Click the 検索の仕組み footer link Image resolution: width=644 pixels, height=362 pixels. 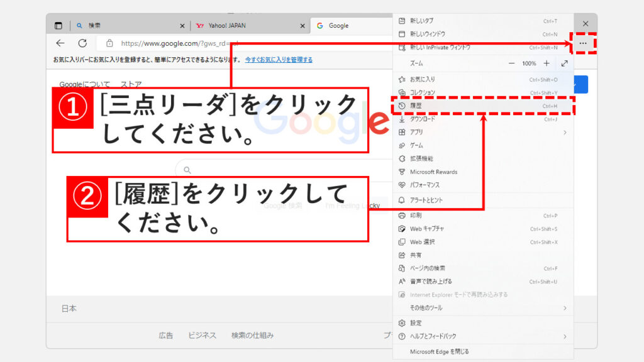(252, 336)
